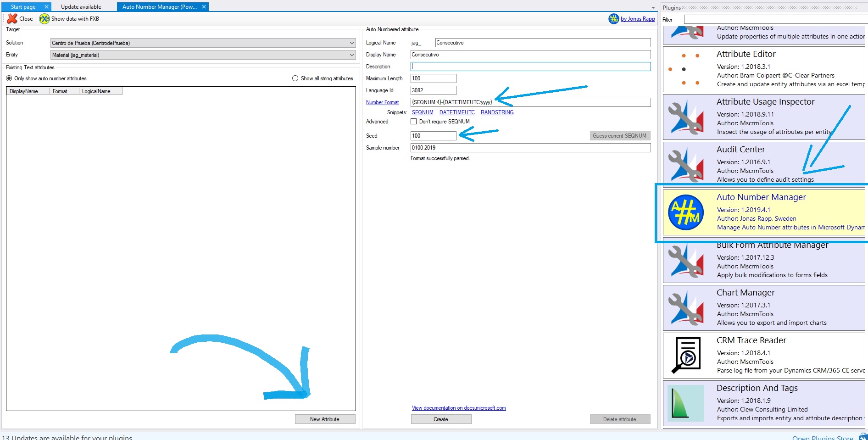Click the Open Plugins Store link
Viewport: 868px width, 440px height.
pyautogui.click(x=823, y=438)
